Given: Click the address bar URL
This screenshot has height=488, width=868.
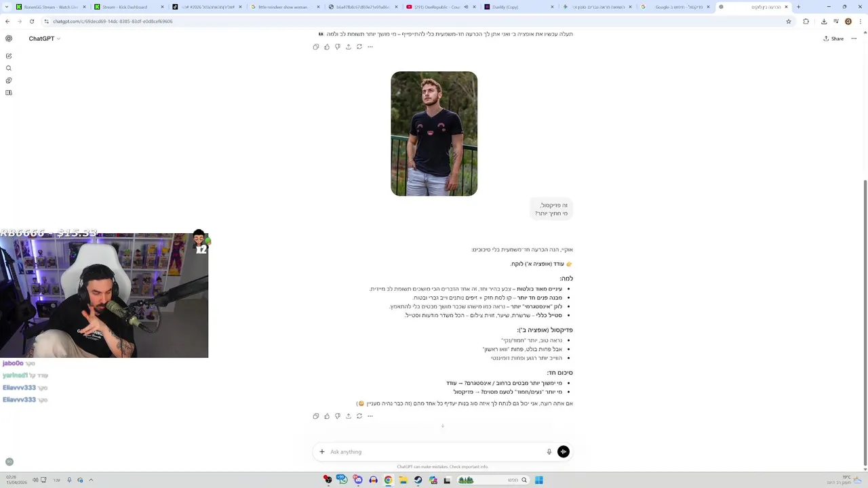Looking at the screenshot, I should [x=113, y=21].
